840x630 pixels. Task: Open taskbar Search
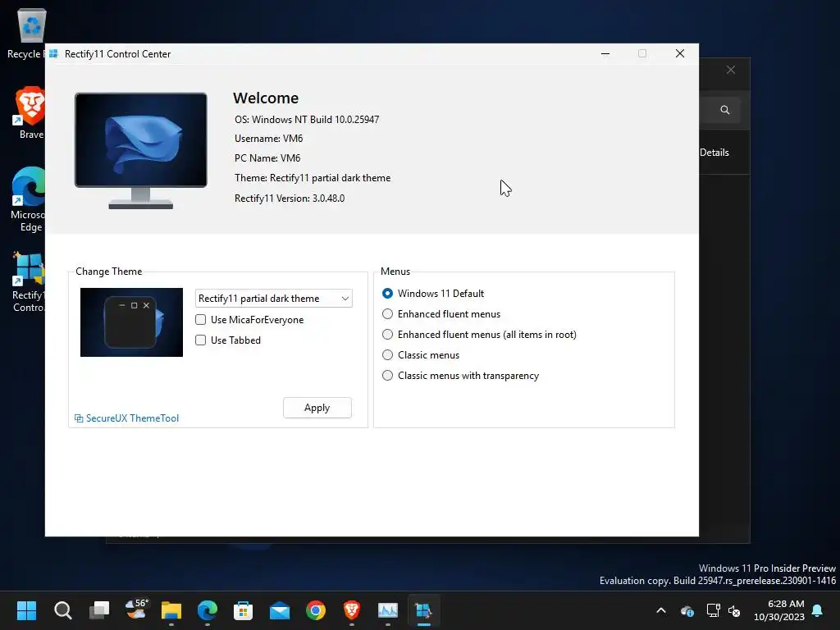(x=62, y=610)
